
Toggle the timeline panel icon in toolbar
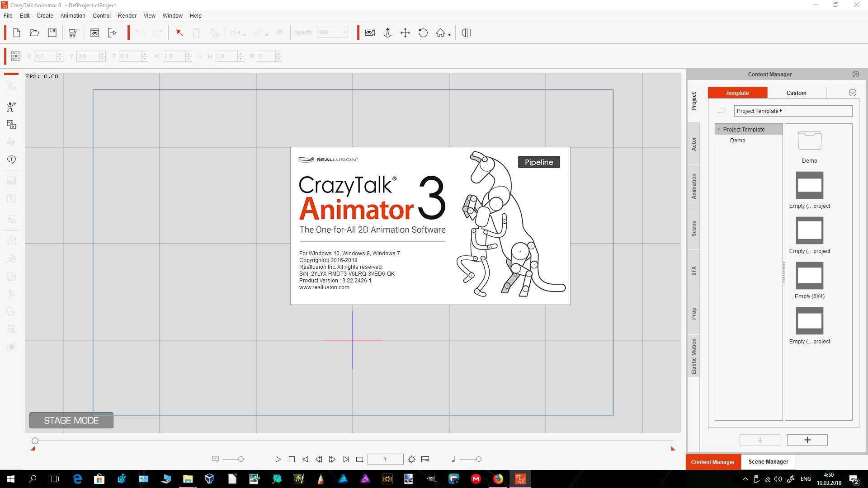pyautogui.click(x=467, y=33)
